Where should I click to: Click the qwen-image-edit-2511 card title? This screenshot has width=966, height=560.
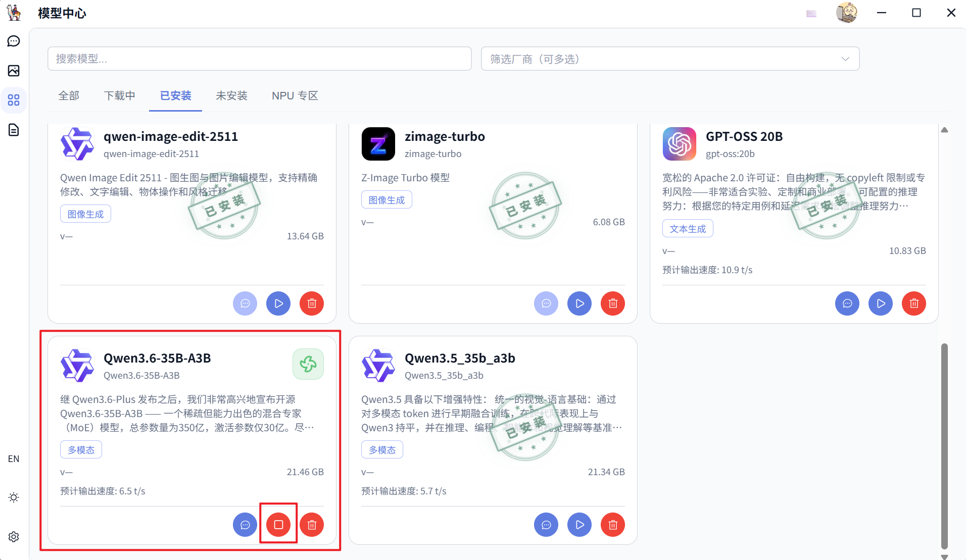[171, 136]
